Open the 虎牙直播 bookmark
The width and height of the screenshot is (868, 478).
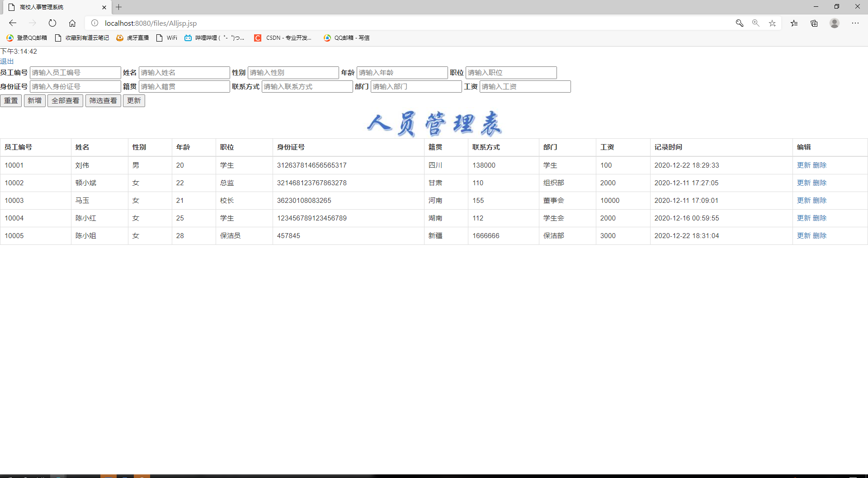132,38
